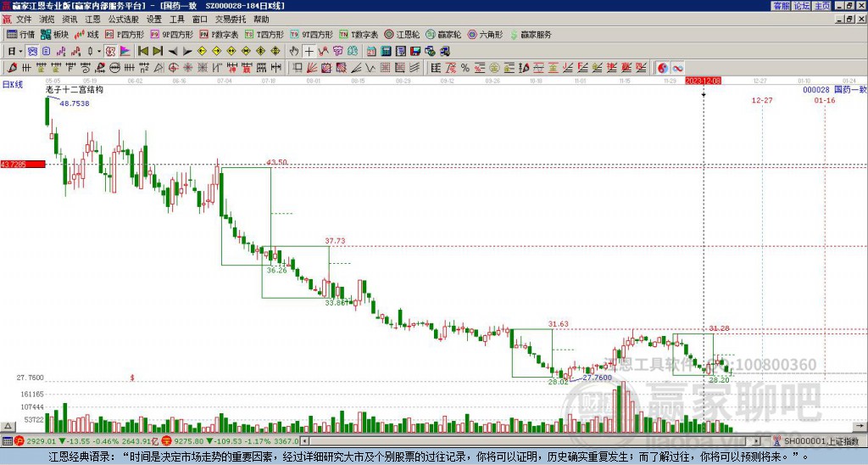Toggle the infinity symbol icon
Screen dimensions: 868x465
tap(677, 68)
